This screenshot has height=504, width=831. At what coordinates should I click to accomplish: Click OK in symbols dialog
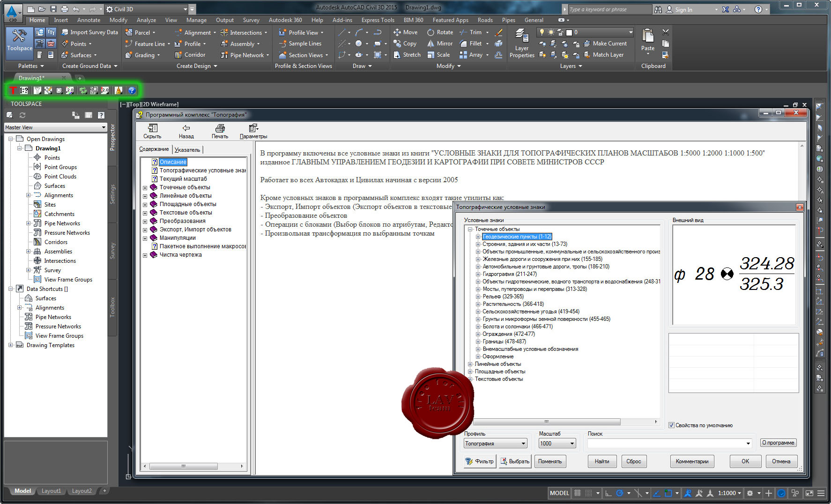(x=745, y=461)
